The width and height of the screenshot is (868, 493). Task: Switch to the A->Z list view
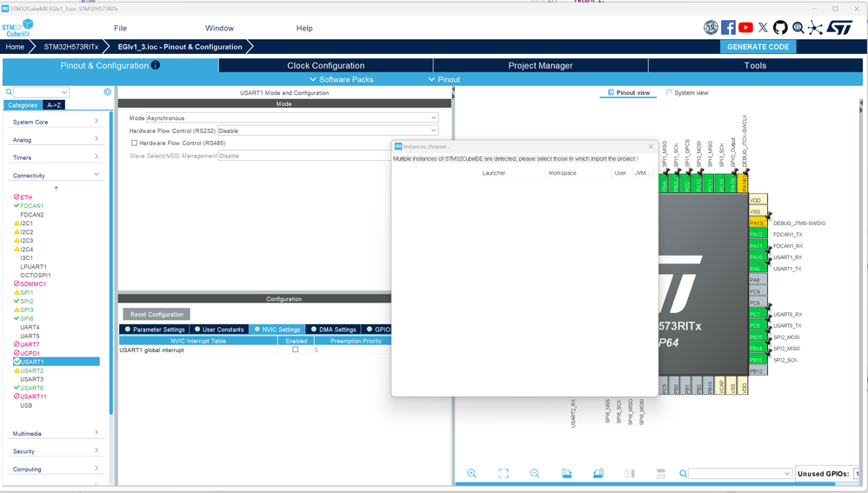tap(54, 105)
